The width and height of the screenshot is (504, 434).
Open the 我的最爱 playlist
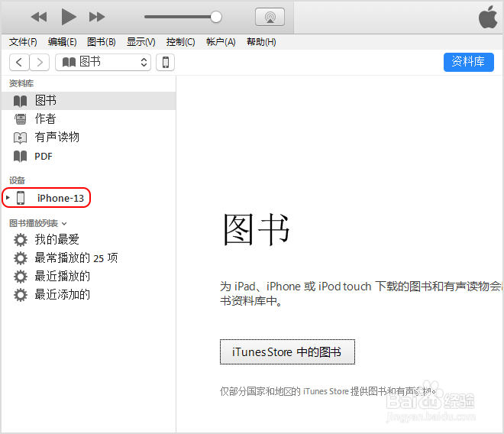pyautogui.click(x=89, y=239)
